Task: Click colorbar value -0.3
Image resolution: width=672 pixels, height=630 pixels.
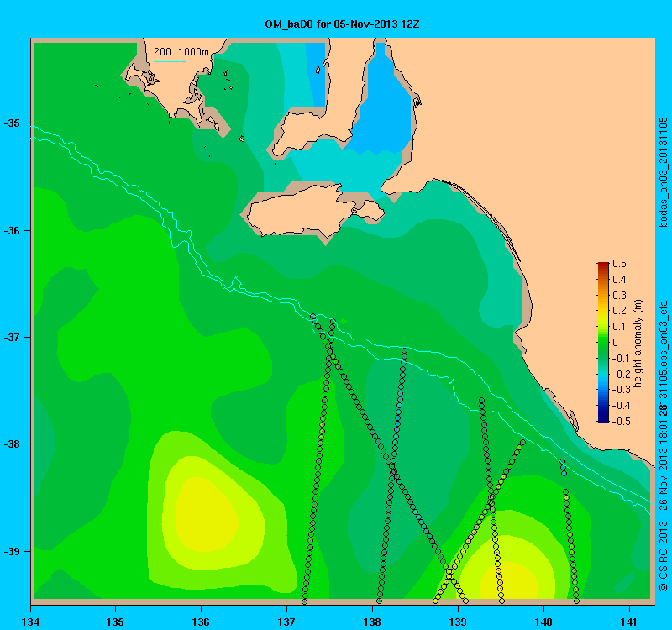Action: (x=620, y=390)
